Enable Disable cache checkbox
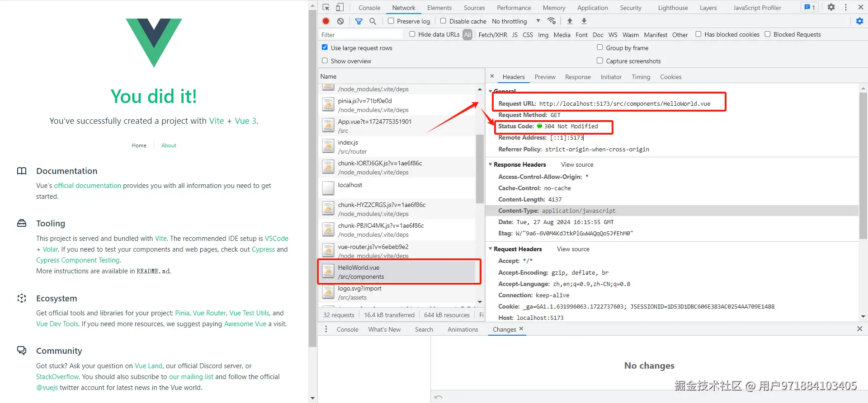 (x=443, y=21)
